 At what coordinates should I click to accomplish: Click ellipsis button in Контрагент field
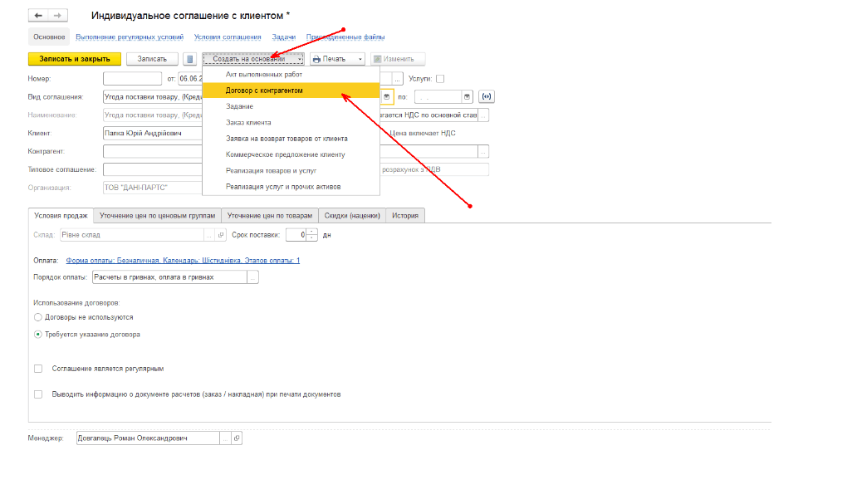[483, 152]
